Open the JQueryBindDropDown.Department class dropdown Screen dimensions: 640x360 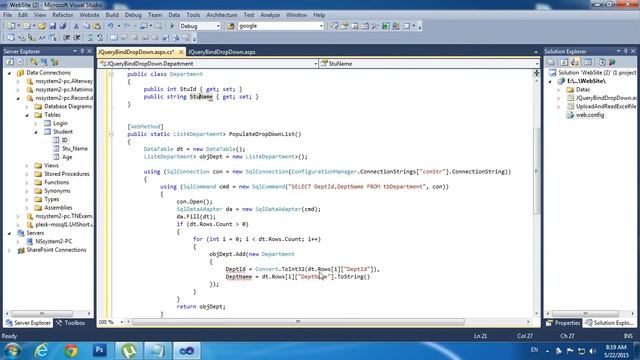pyautogui.click(x=316, y=64)
